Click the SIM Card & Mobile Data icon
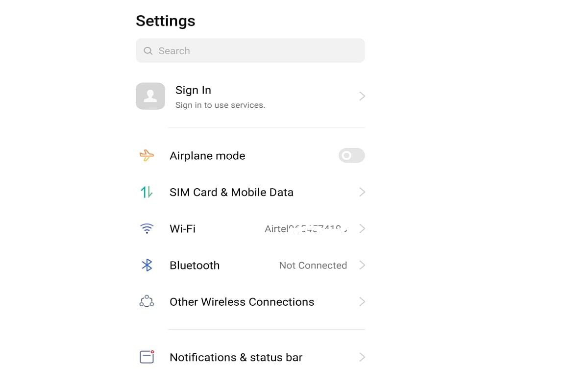This screenshot has width=588, height=392. (x=146, y=192)
